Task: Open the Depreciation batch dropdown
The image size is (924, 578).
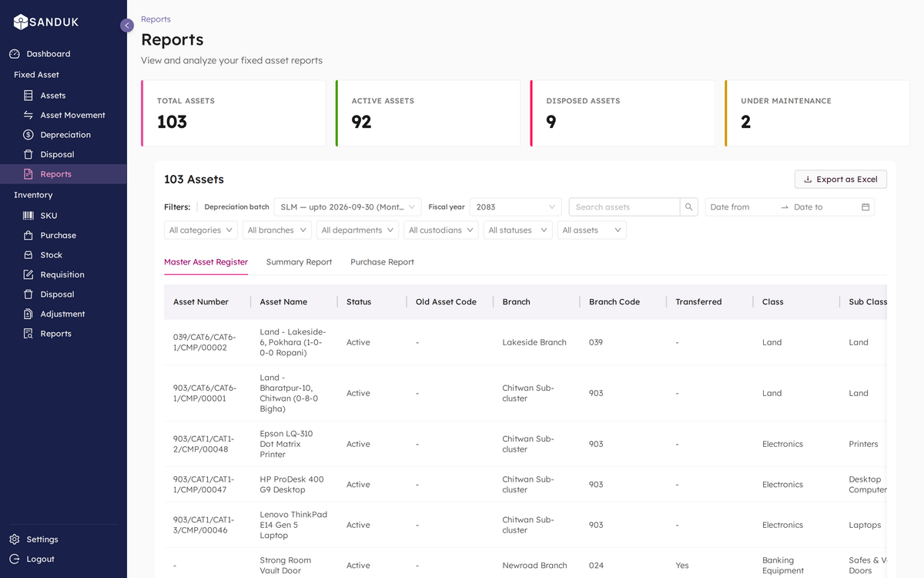Action: coord(347,207)
